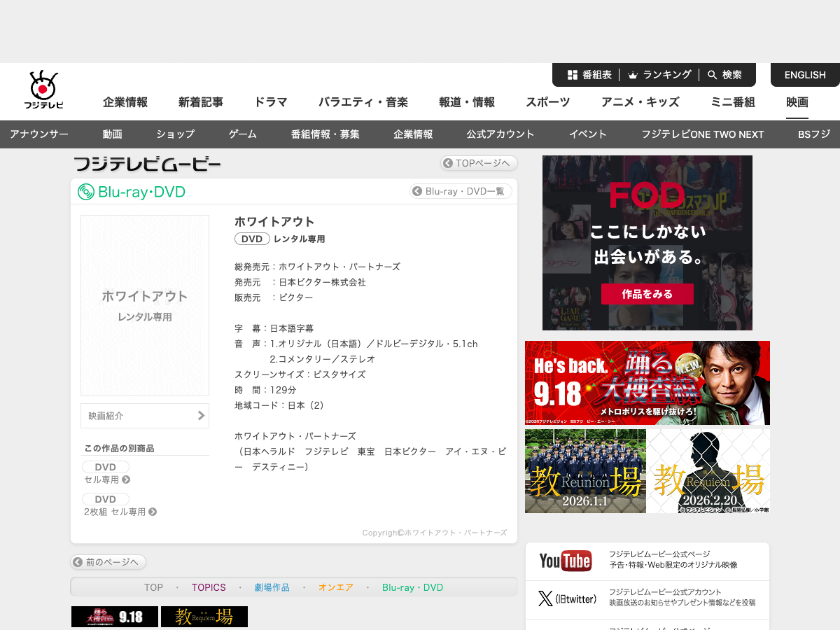Click the green Blu-ray・DVD disc icon
Viewport: 840px width, 630px height.
tap(86, 192)
